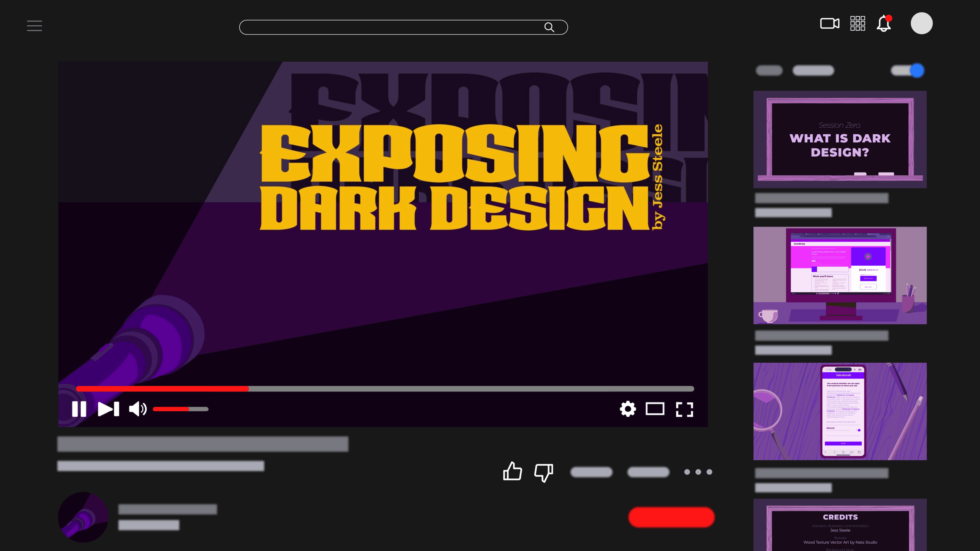Image resolution: width=980 pixels, height=551 pixels.
Task: Mute the video volume
Action: pyautogui.click(x=138, y=409)
